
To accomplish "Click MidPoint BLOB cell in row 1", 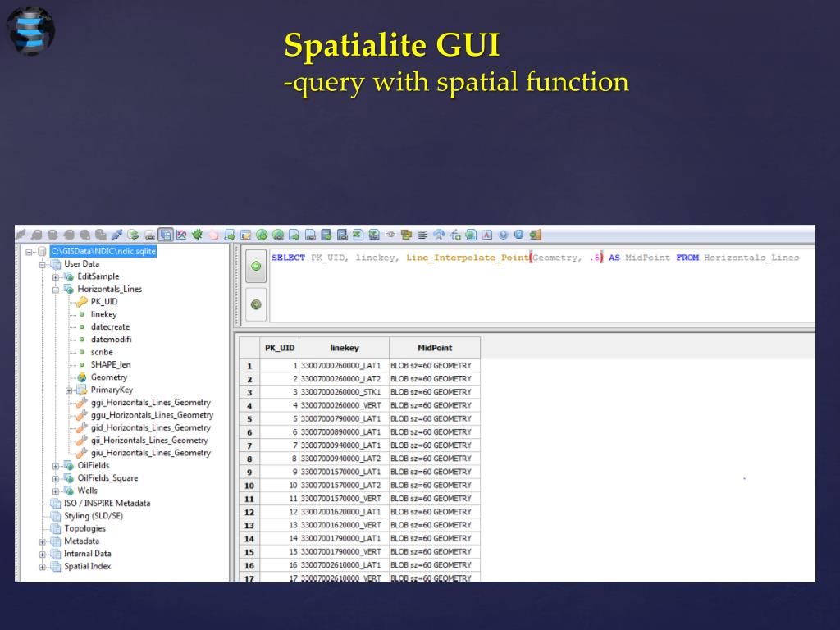I will tap(435, 365).
